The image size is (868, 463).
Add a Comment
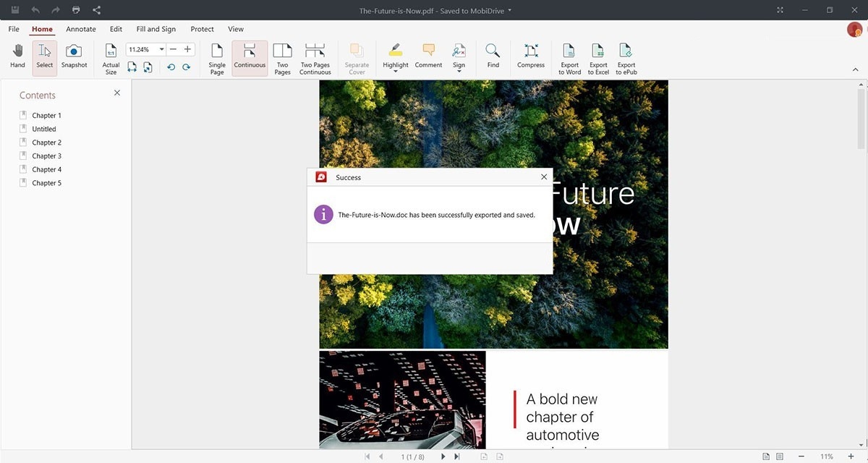pyautogui.click(x=428, y=56)
